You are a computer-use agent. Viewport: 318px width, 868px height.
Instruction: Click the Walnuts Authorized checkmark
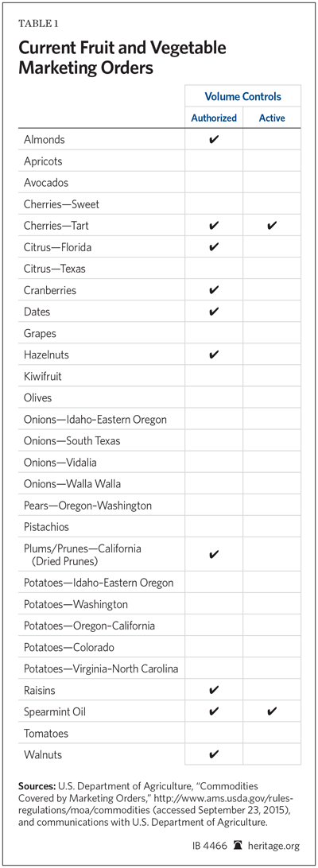pyautogui.click(x=214, y=754)
